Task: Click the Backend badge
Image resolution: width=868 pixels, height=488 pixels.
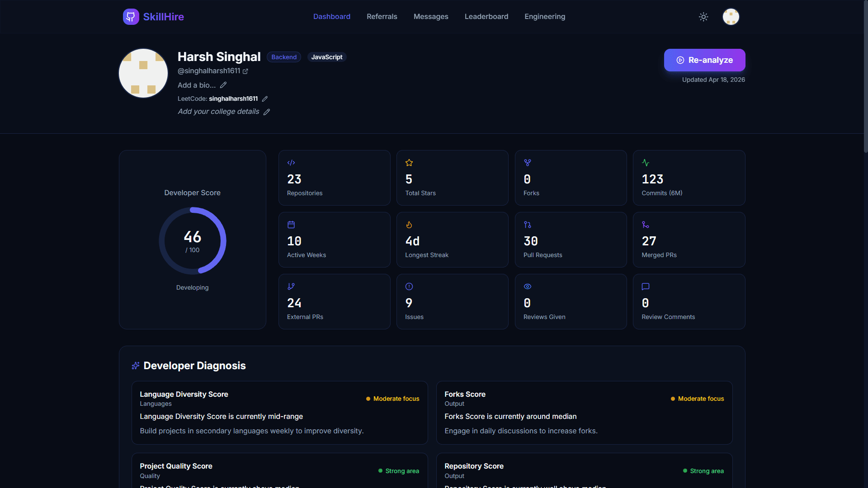Action: 284,57
